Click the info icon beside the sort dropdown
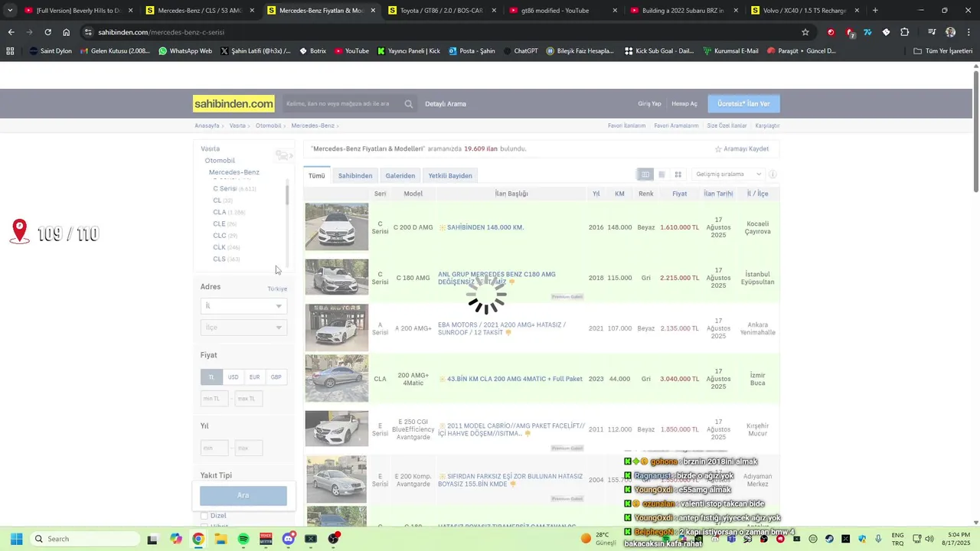 tap(773, 174)
